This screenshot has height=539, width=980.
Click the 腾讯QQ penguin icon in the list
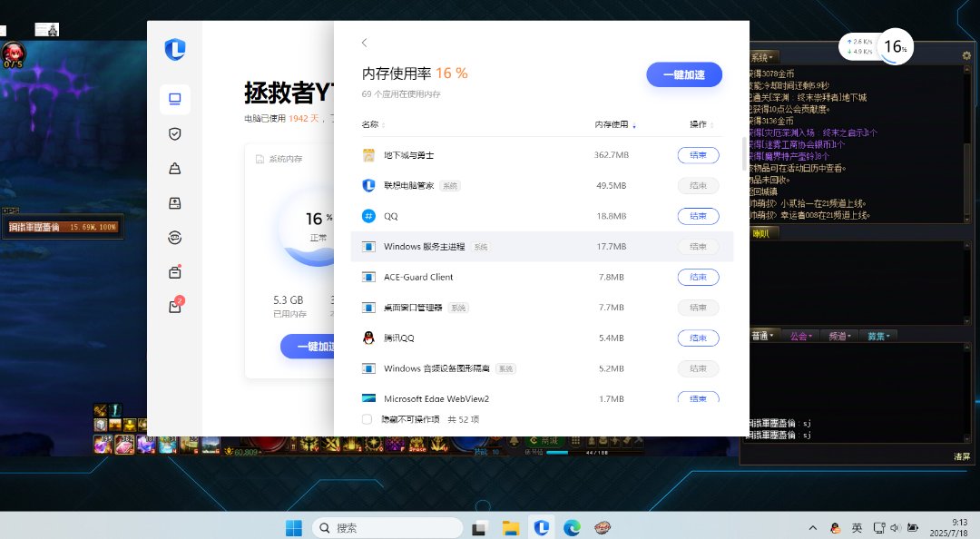368,338
